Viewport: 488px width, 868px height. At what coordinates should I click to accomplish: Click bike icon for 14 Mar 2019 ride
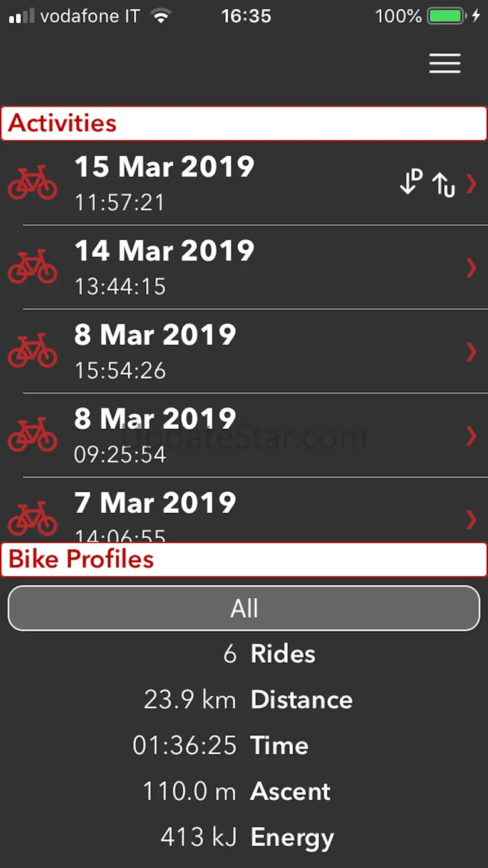click(x=33, y=267)
